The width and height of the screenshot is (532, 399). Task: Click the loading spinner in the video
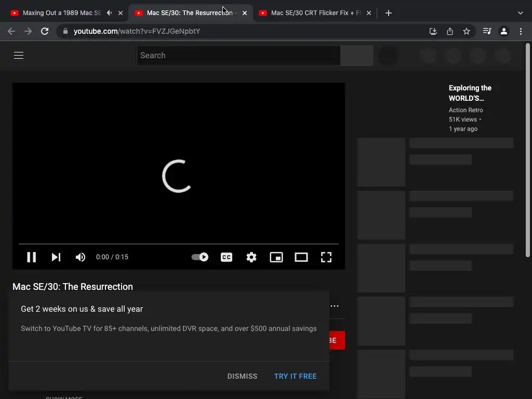point(177,176)
